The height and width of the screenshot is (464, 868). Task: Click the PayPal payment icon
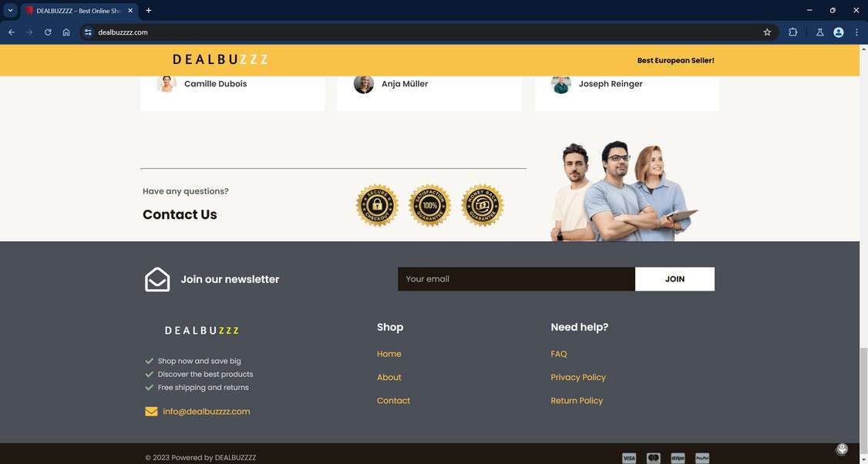click(701, 458)
